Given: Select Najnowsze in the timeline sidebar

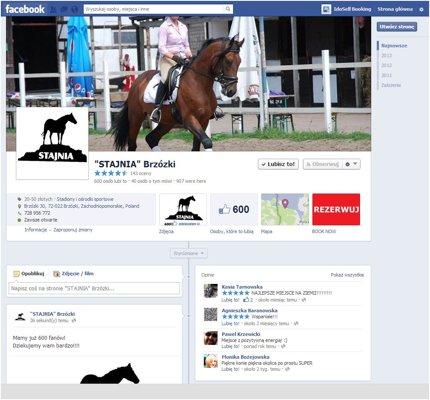Looking at the screenshot, I should (x=394, y=46).
